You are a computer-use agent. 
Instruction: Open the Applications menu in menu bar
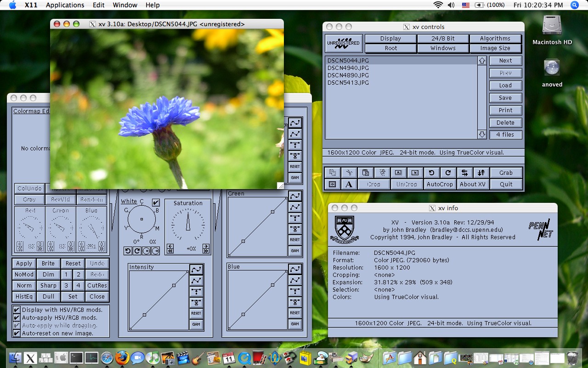[x=65, y=5]
